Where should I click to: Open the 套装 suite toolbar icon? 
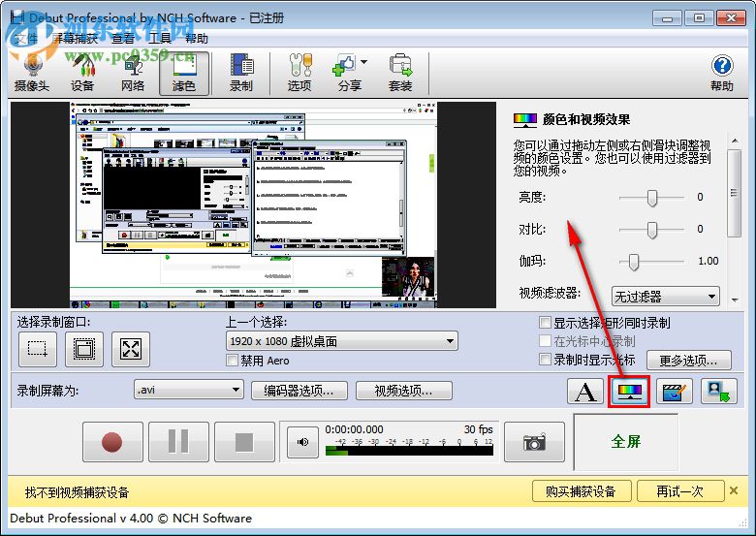tap(400, 74)
